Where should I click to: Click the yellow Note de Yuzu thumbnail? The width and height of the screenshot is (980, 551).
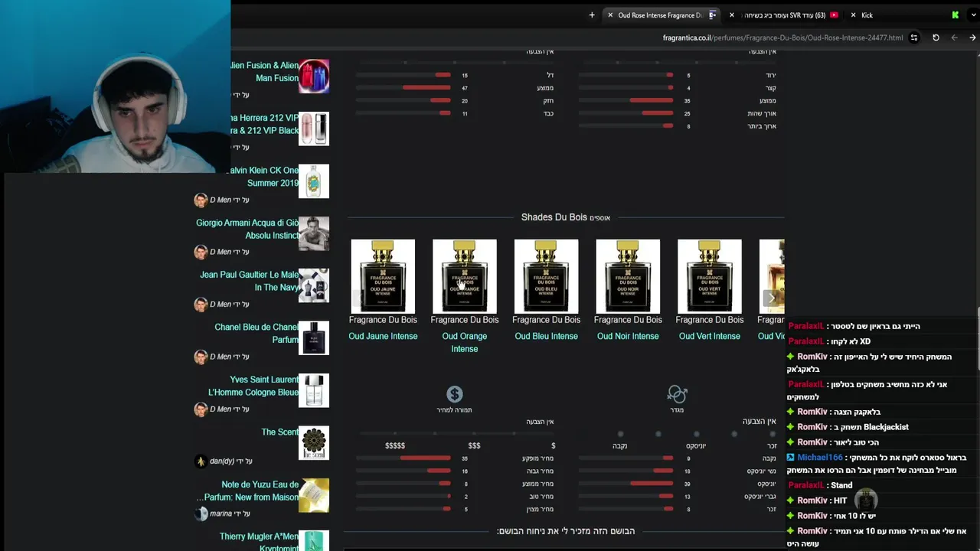(x=314, y=495)
